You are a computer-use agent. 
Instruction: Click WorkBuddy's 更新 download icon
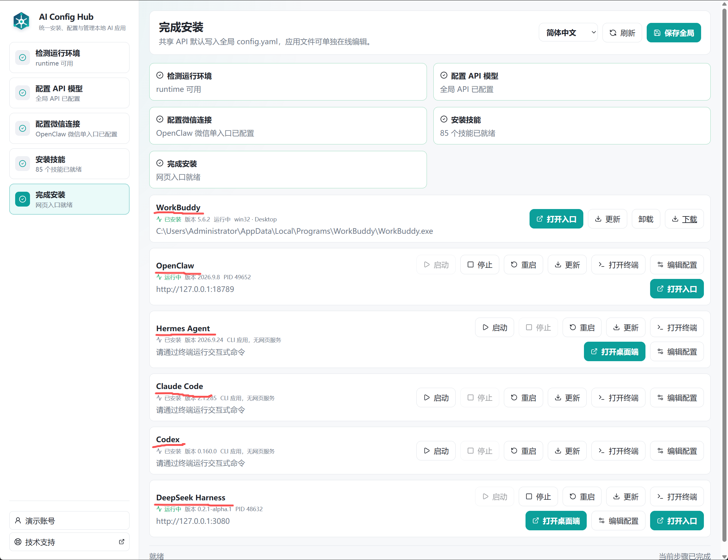tap(598, 219)
